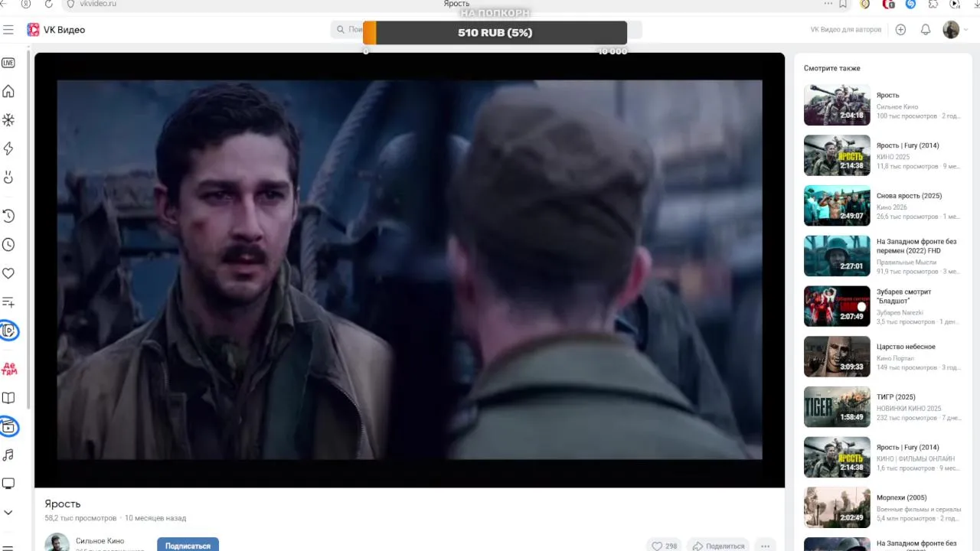Open more options three-dots under the video

click(765, 546)
